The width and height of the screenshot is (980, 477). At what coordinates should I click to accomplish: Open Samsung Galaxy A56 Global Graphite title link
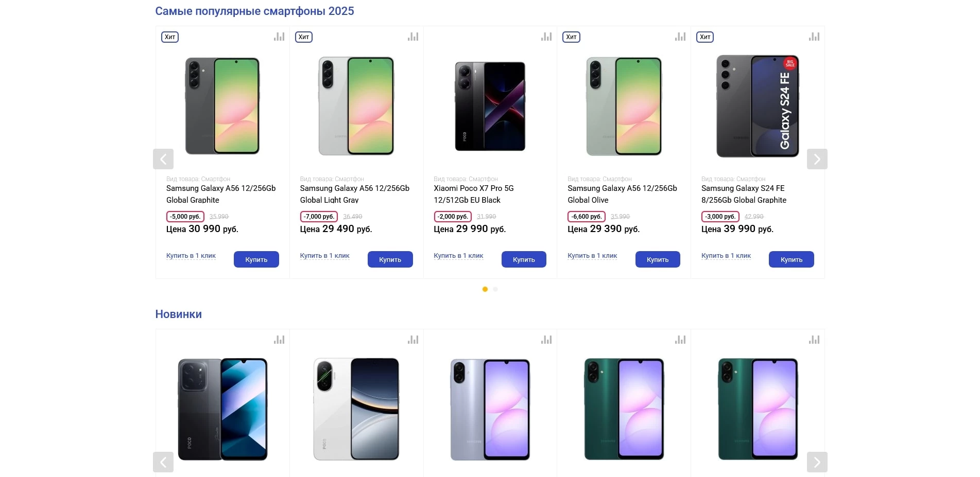(220, 194)
